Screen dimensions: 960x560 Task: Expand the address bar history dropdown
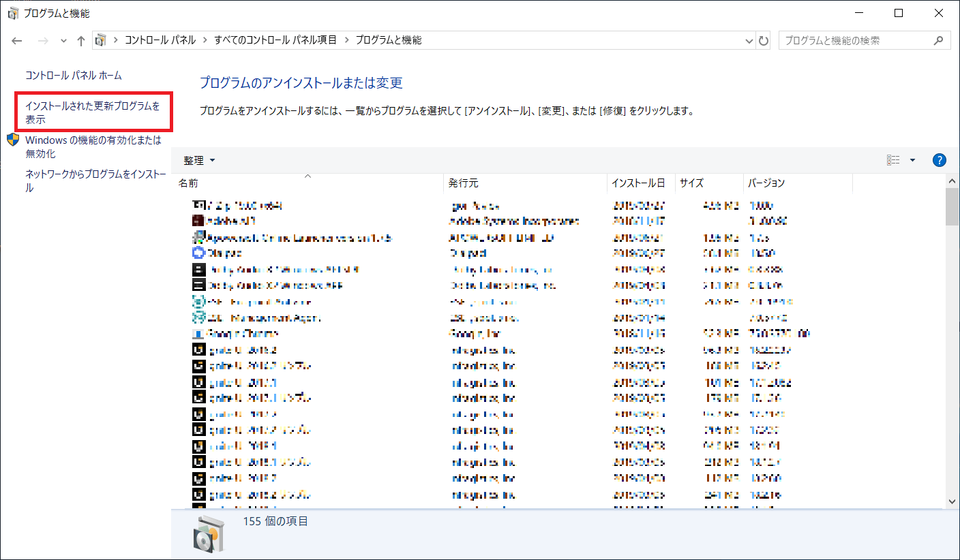point(750,40)
